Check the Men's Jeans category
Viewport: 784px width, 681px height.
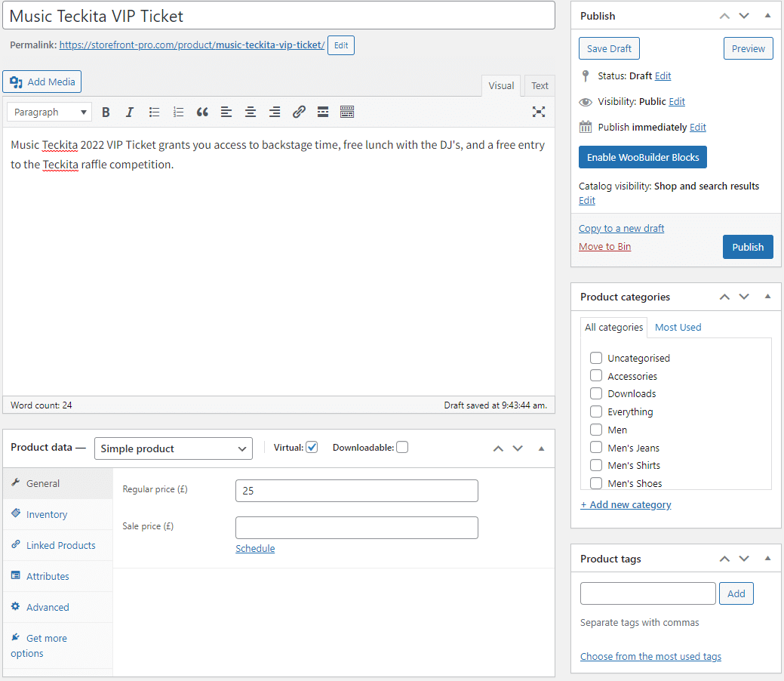point(596,447)
